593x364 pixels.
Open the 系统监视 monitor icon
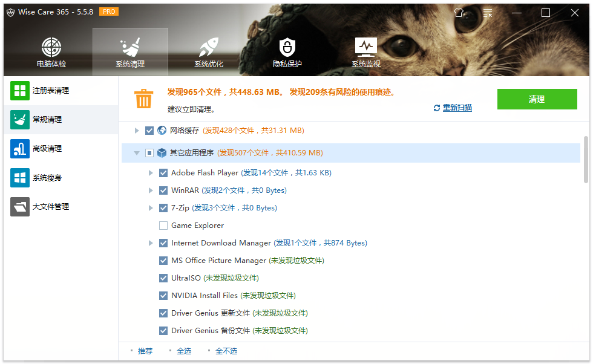(x=365, y=47)
